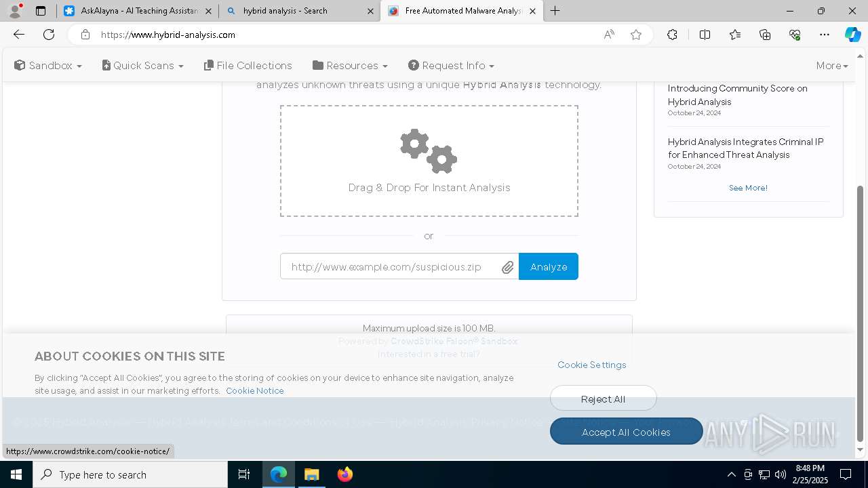The height and width of the screenshot is (488, 868).
Task: Open the Copilot sidebar
Action: click(852, 35)
